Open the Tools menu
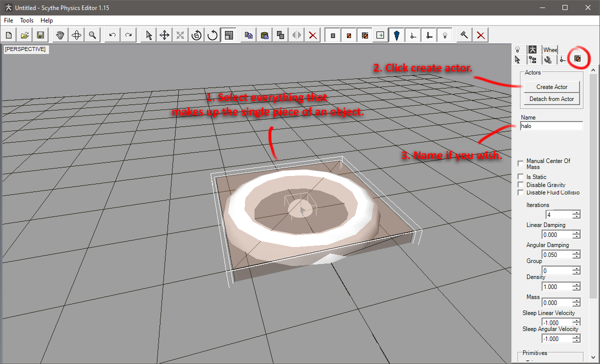Screen dimensions: 600x364 [x=27, y=20]
